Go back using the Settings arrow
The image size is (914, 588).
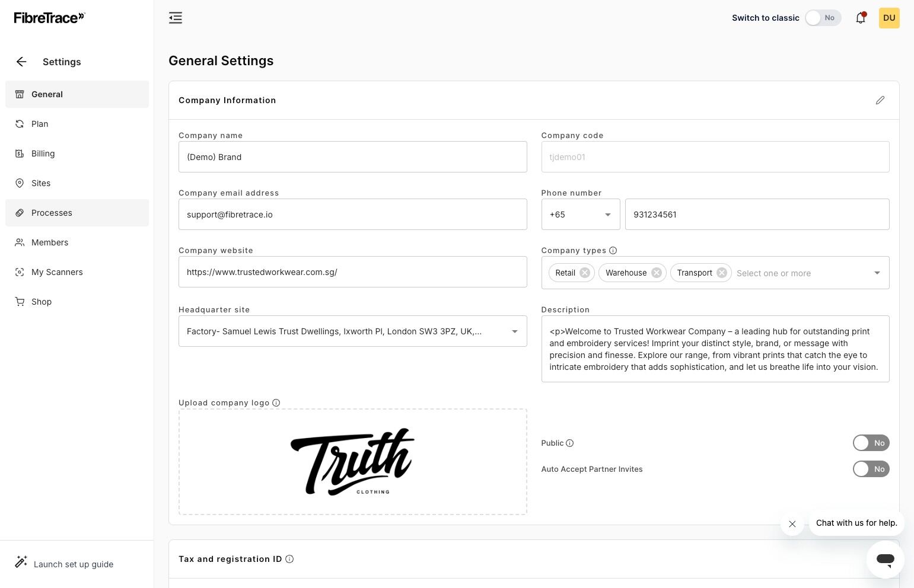coord(21,62)
